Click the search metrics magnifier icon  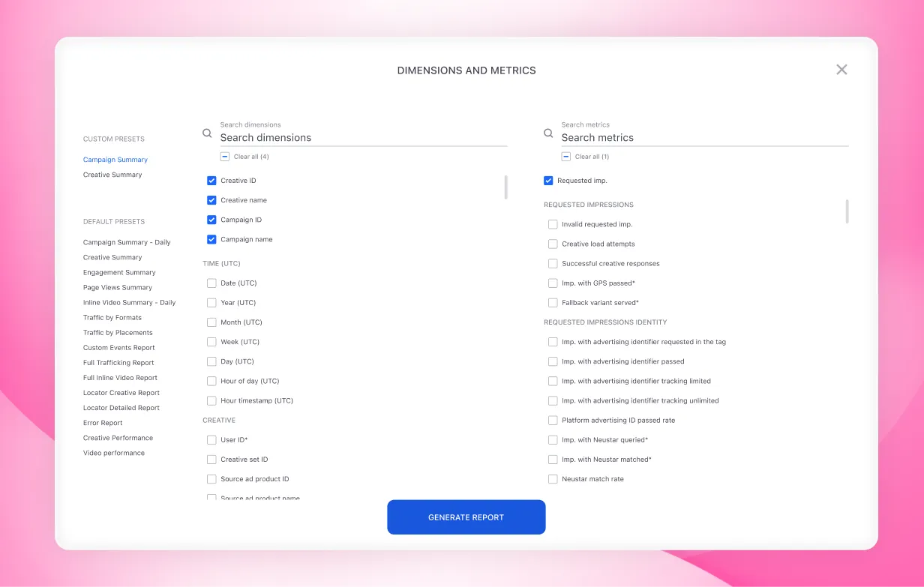[548, 133]
